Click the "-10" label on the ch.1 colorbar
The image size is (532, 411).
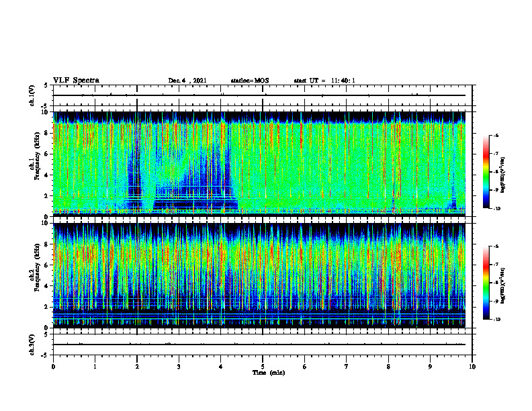click(496, 209)
